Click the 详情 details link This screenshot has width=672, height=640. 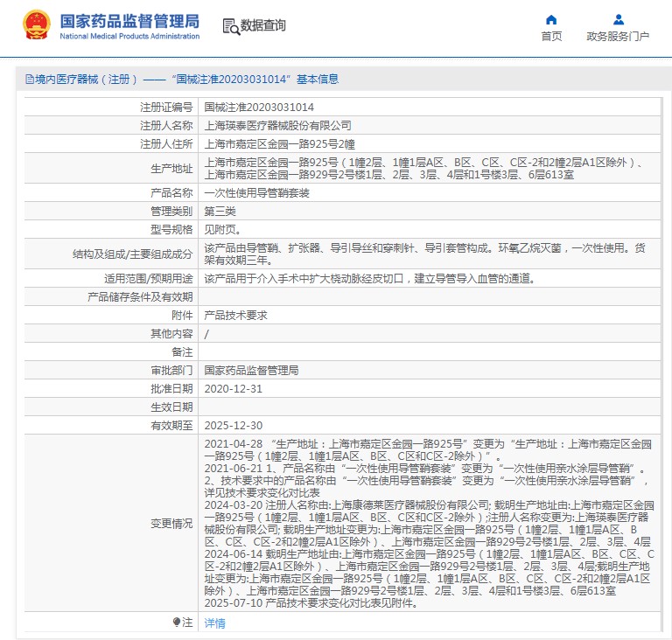[x=214, y=623]
